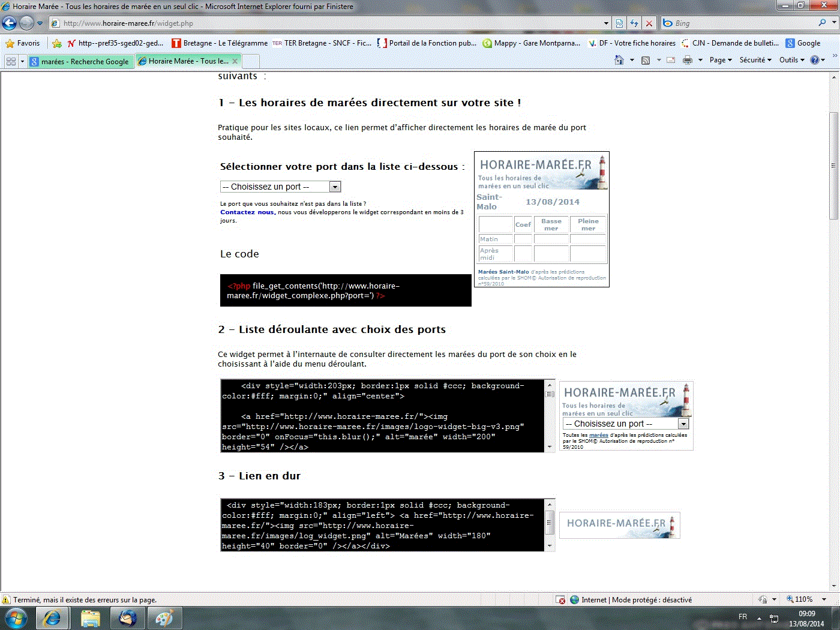
Task: Open the recent pages dropdown arrow
Action: 40,23
